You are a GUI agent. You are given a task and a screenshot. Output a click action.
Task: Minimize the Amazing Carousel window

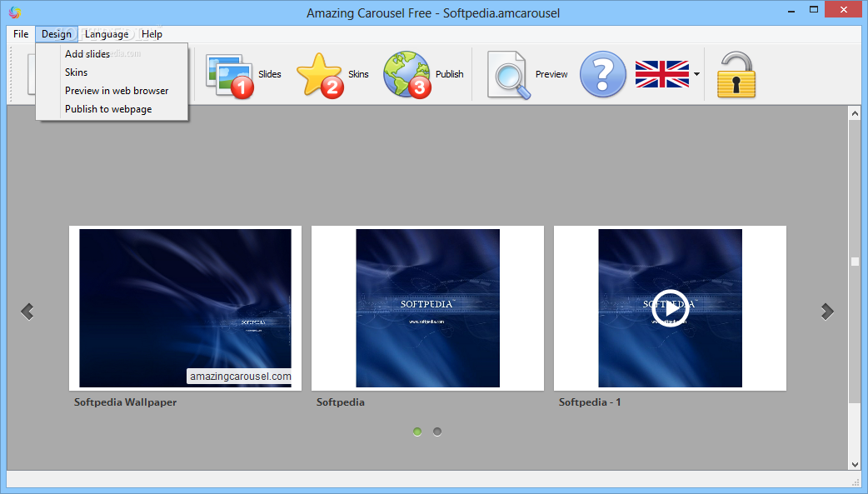tap(791, 10)
